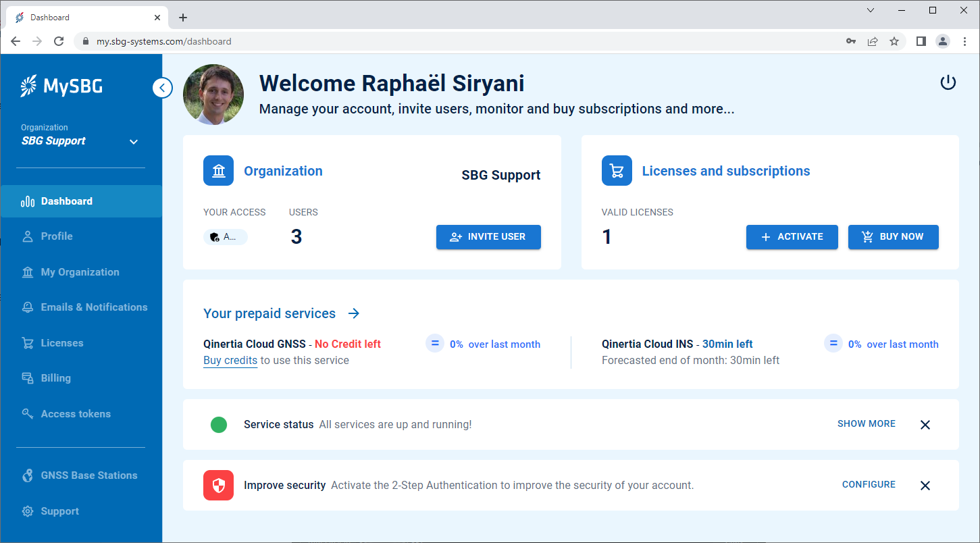Select GNSS Base Stations in sidebar
The image size is (980, 543).
pos(89,475)
